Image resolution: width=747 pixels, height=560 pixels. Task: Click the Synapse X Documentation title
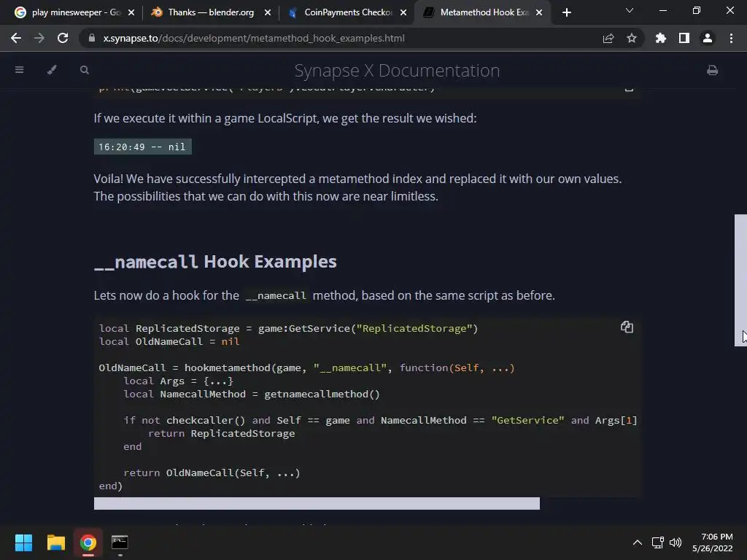[397, 71]
